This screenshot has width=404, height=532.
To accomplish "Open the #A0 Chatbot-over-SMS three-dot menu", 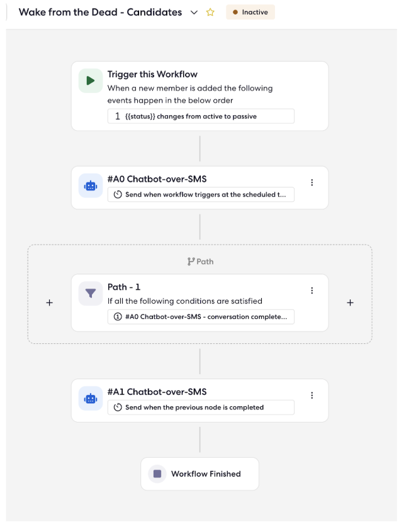I will 311,182.
